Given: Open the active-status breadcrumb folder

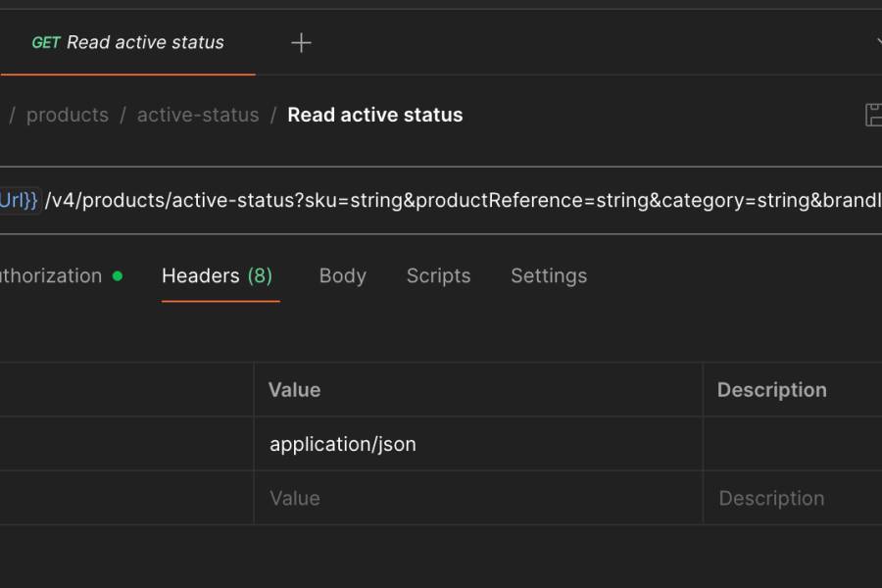Looking at the screenshot, I should [198, 115].
